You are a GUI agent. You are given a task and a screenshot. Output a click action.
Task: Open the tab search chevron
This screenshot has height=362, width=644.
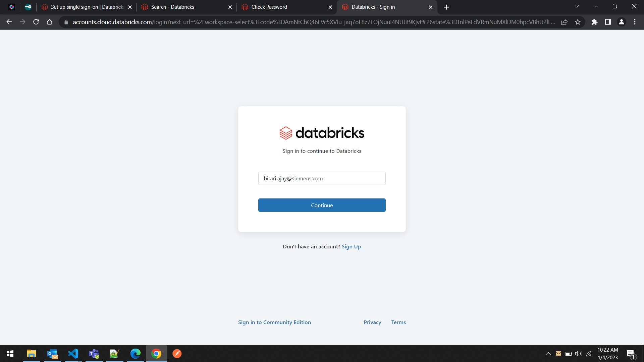[x=577, y=6]
